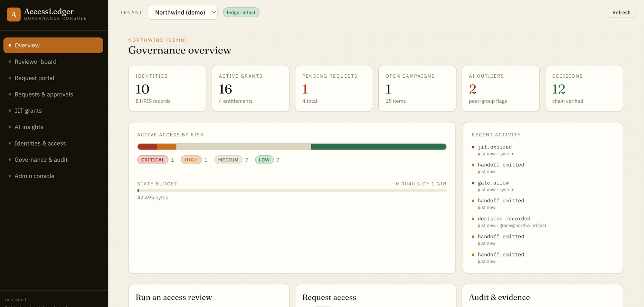Open the Active Grants stat card
Screen dimensions: 644x307
[x=251, y=88]
